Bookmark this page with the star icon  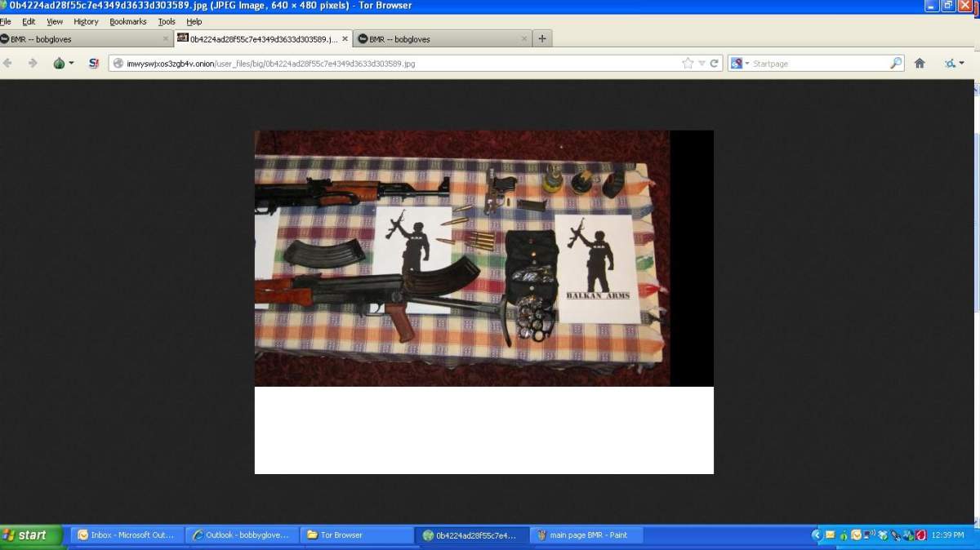point(688,63)
